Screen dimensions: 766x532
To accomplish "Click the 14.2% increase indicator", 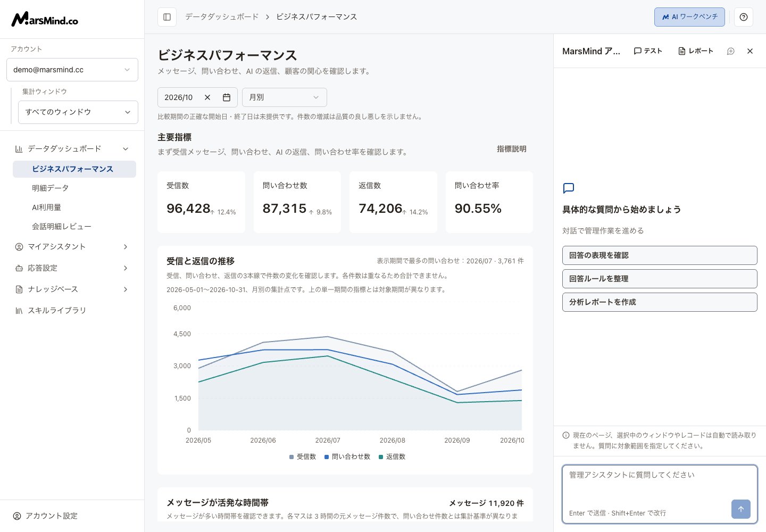I will 415,212.
